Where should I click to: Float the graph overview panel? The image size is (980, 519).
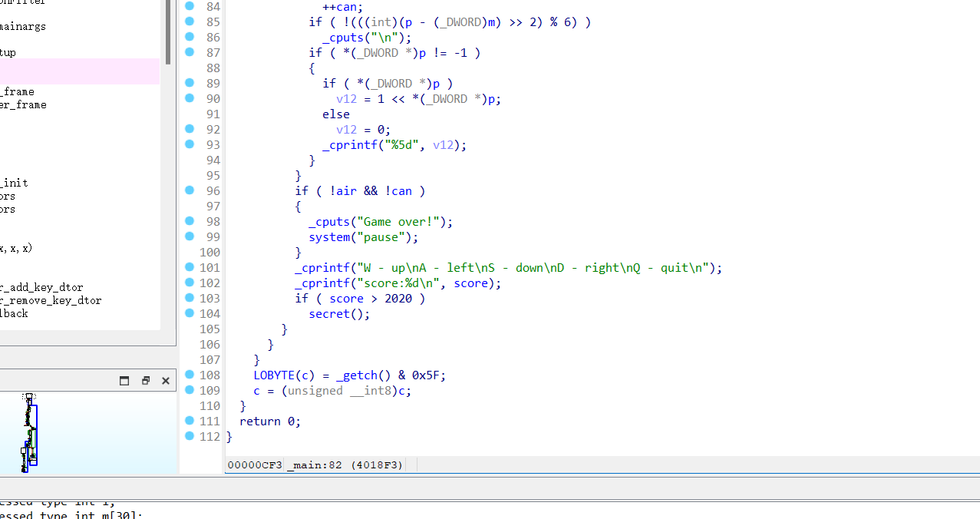click(x=145, y=380)
